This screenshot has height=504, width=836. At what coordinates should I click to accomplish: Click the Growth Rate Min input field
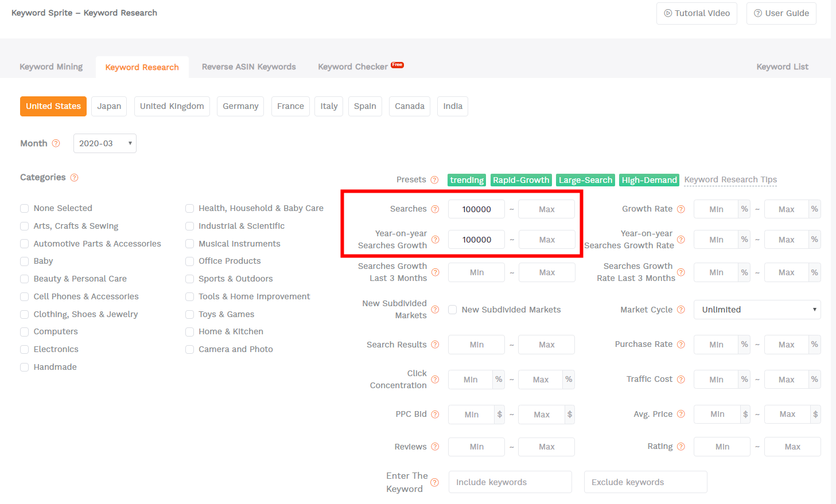point(716,209)
